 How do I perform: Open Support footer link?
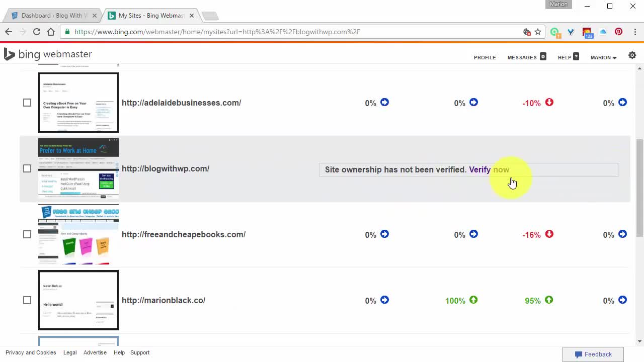tap(140, 352)
